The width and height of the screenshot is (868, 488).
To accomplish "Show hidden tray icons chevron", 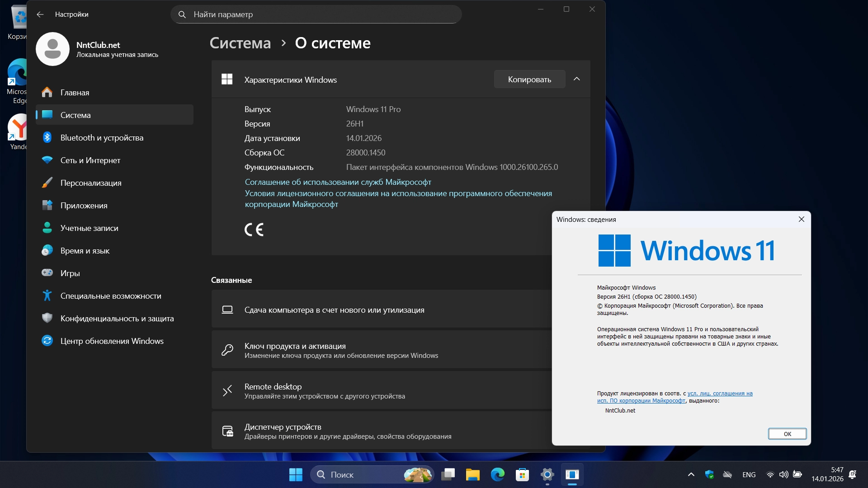I will coord(691,474).
